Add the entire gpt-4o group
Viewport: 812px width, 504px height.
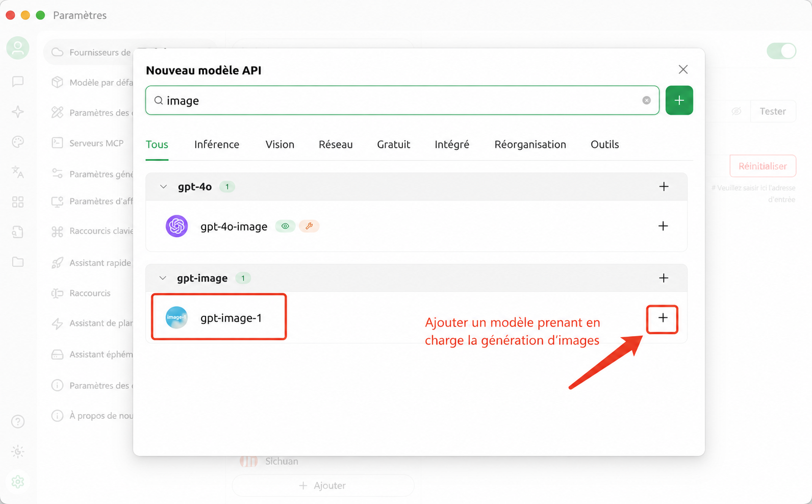(x=664, y=187)
